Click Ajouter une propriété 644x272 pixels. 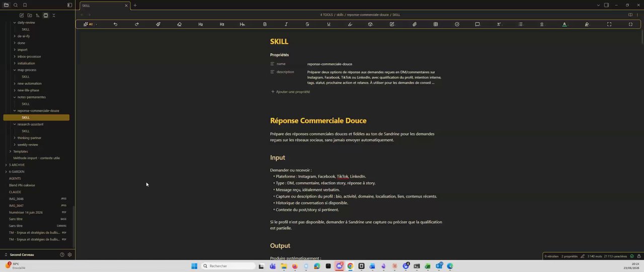290,92
